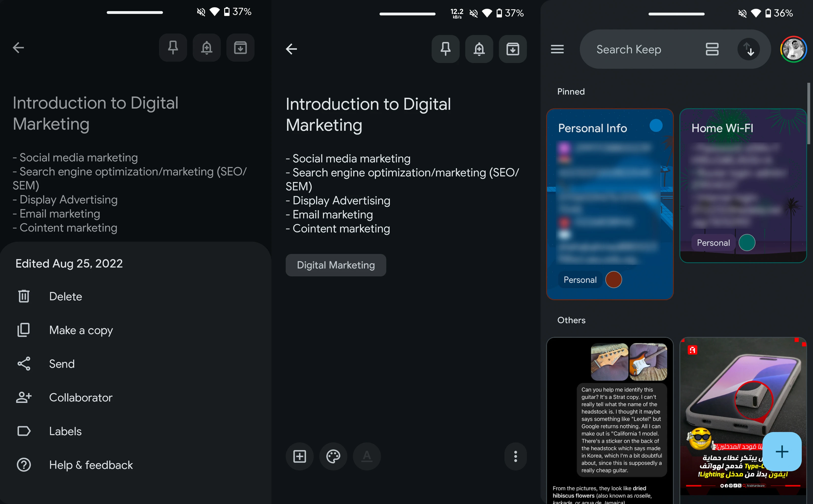Tap back arrow in middle note screen

tap(291, 49)
